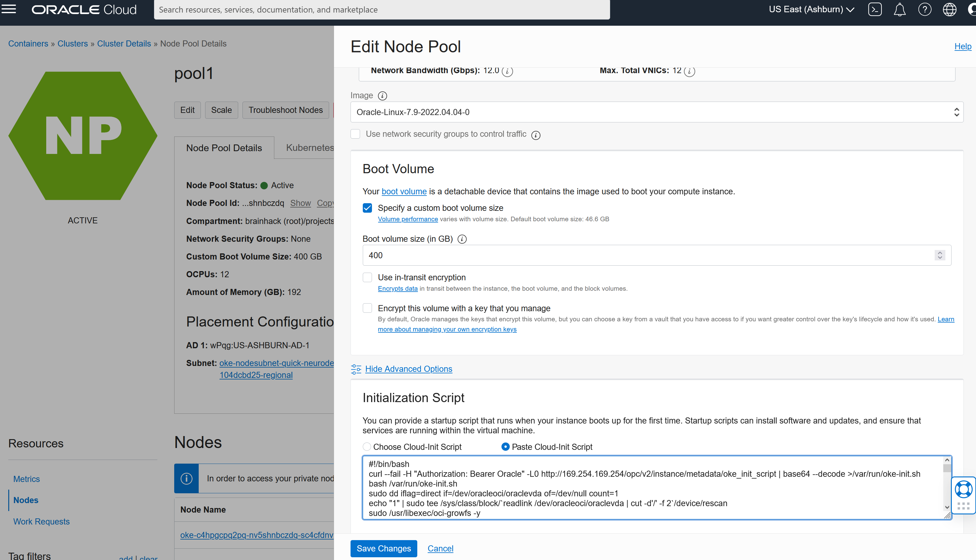Viewport: 976px width, 560px height.
Task: Open the Encrypts data link
Action: 397,289
